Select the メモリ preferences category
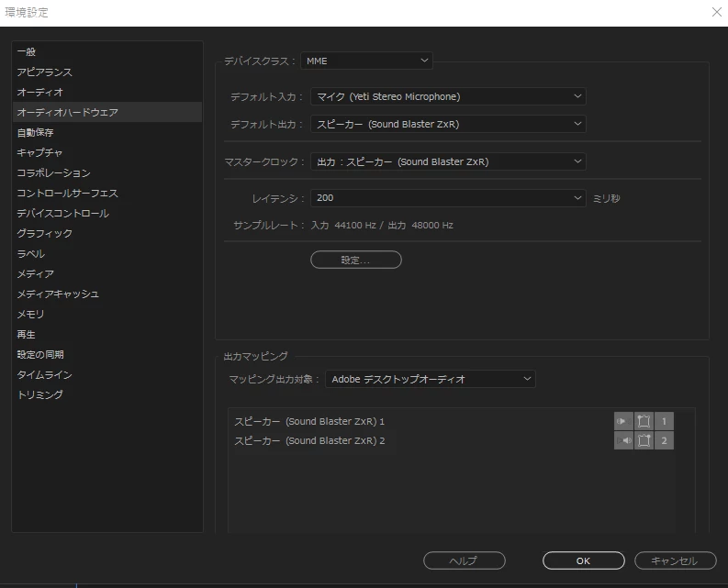Viewport: 728px width, 588px height. click(x=107, y=315)
